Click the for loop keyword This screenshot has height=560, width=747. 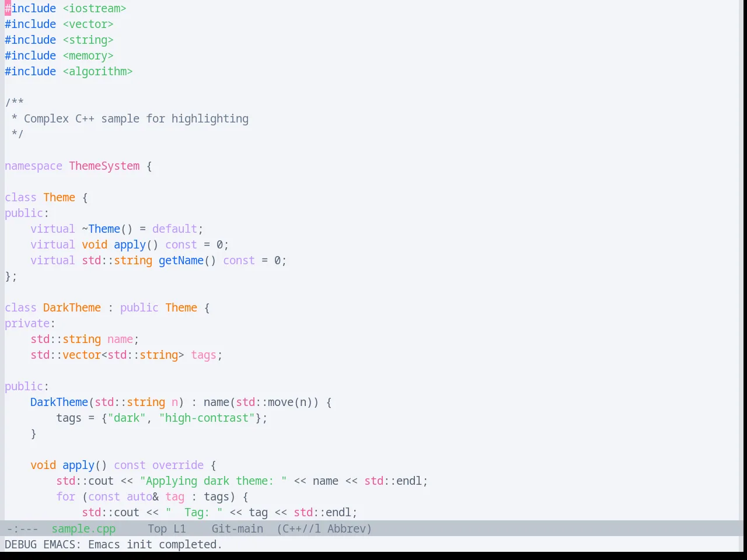pyautogui.click(x=65, y=496)
